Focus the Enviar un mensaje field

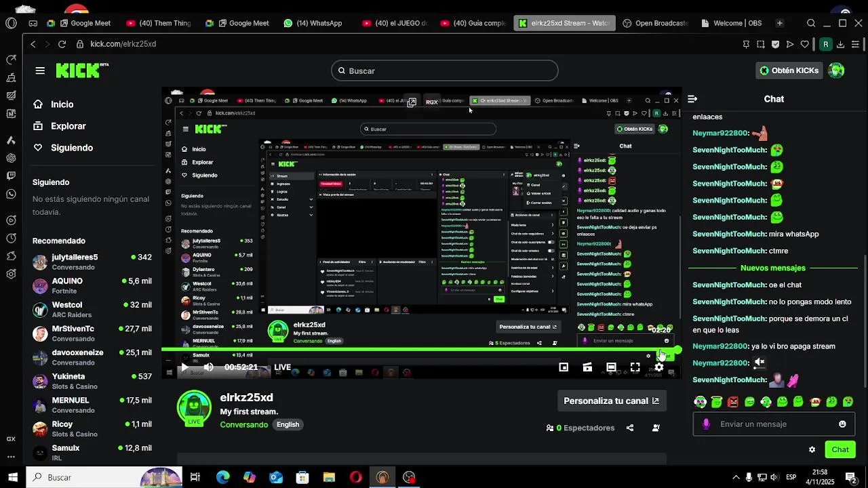tap(774, 424)
